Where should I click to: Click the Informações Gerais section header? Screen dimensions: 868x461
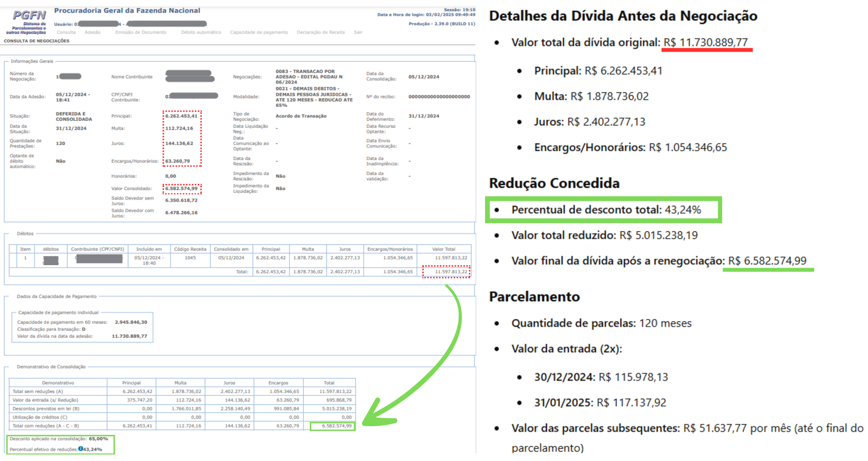point(32,61)
